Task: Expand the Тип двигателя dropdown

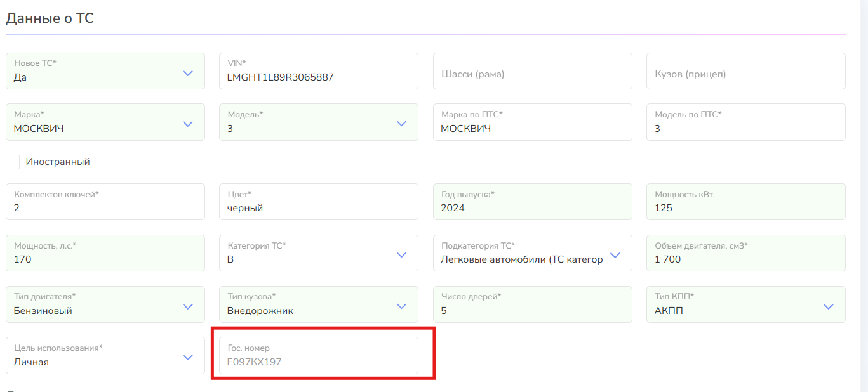Action: pos(187,306)
